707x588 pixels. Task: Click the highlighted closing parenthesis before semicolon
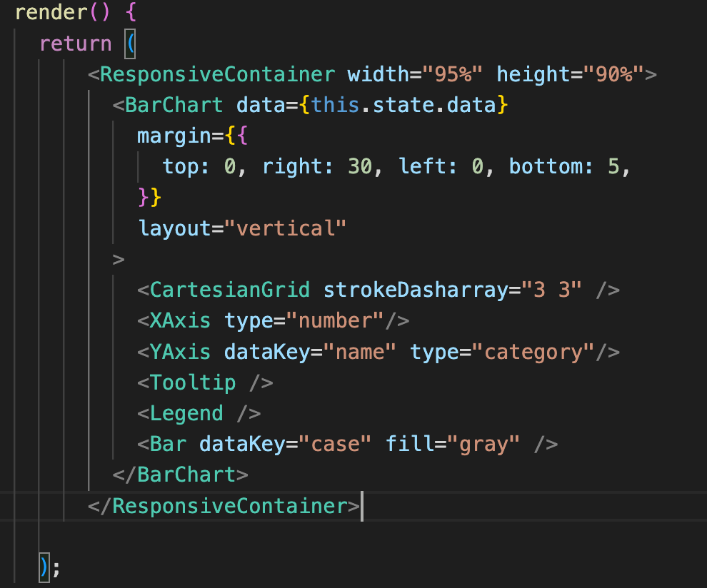pos(44,567)
